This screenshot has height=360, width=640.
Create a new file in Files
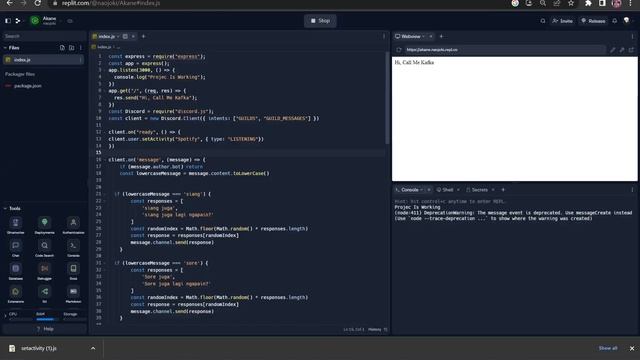coord(62,48)
